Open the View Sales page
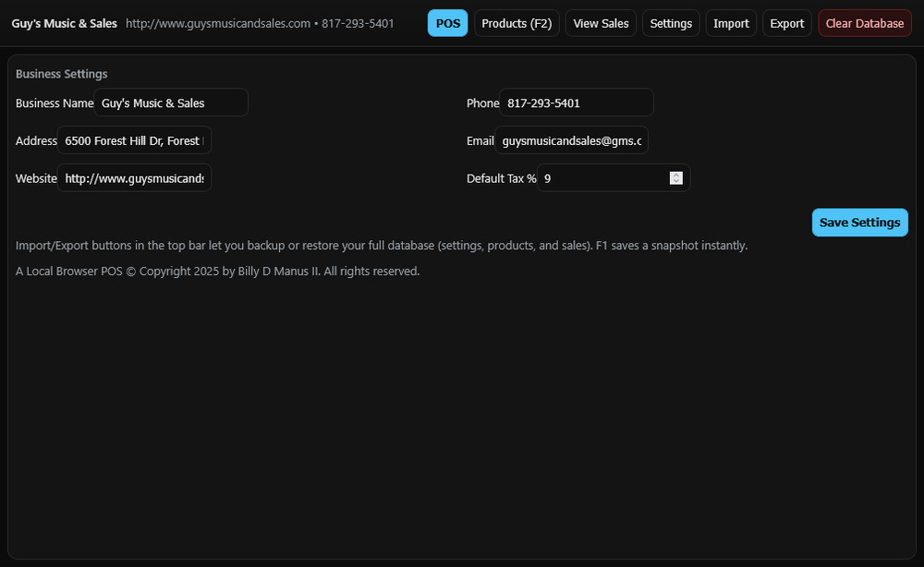The height and width of the screenshot is (567, 924). 600,22
